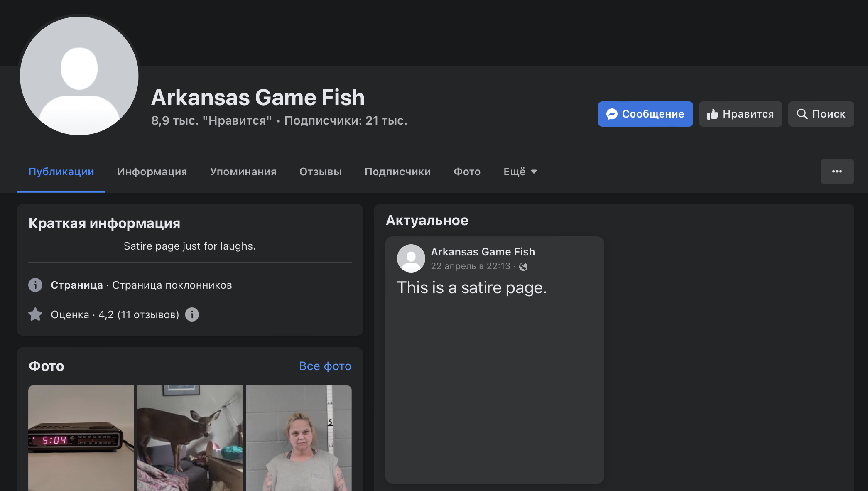
Task: Click the public globe privacy icon
Action: point(523,267)
